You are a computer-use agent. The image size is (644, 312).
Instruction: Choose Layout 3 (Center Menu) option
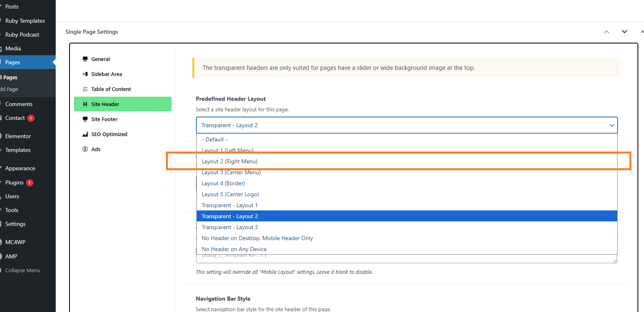point(407,172)
